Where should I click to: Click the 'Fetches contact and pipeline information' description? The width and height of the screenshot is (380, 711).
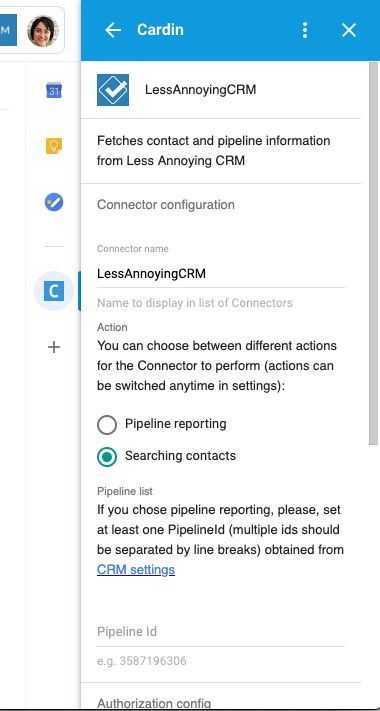tap(214, 151)
